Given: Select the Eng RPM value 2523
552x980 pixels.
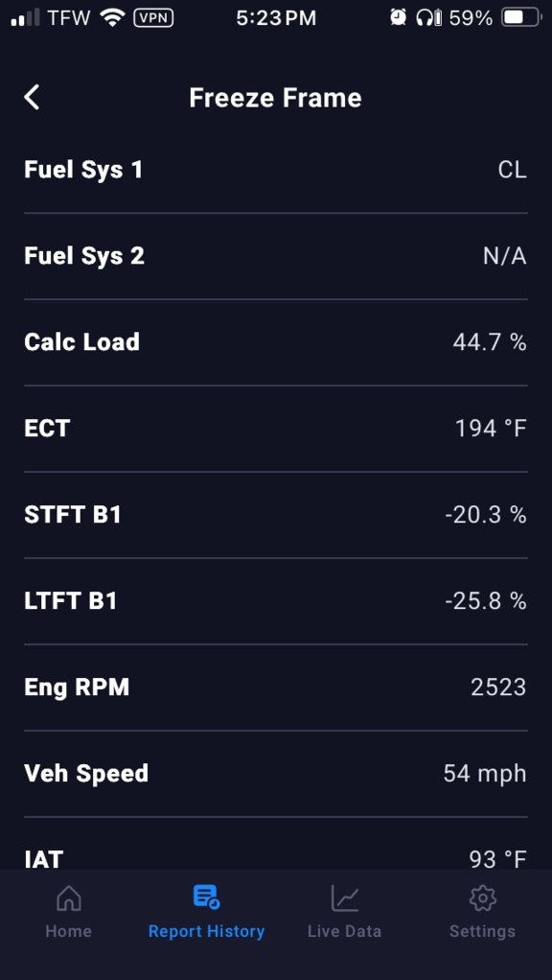Looking at the screenshot, I should (498, 688).
